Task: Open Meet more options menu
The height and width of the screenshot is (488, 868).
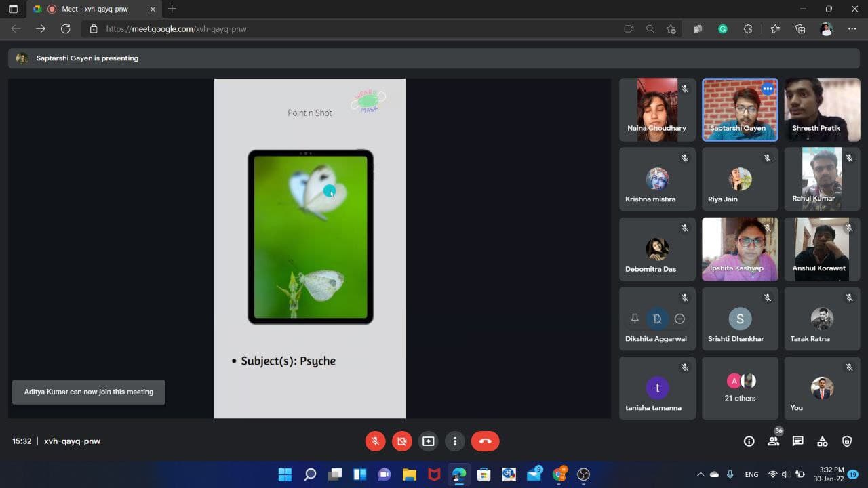Action: coord(455,441)
